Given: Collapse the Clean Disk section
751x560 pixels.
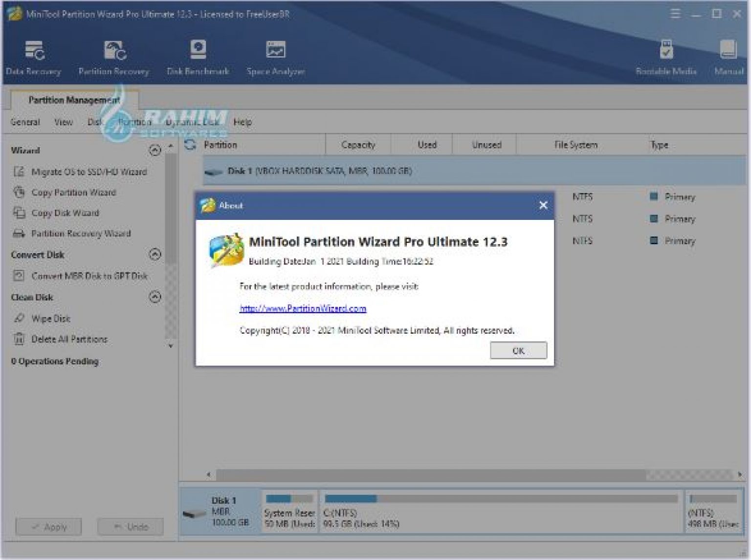Looking at the screenshot, I should 155,297.
